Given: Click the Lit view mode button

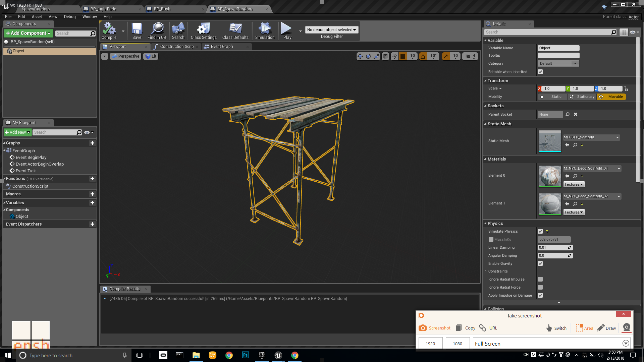Looking at the screenshot, I should tap(151, 56).
